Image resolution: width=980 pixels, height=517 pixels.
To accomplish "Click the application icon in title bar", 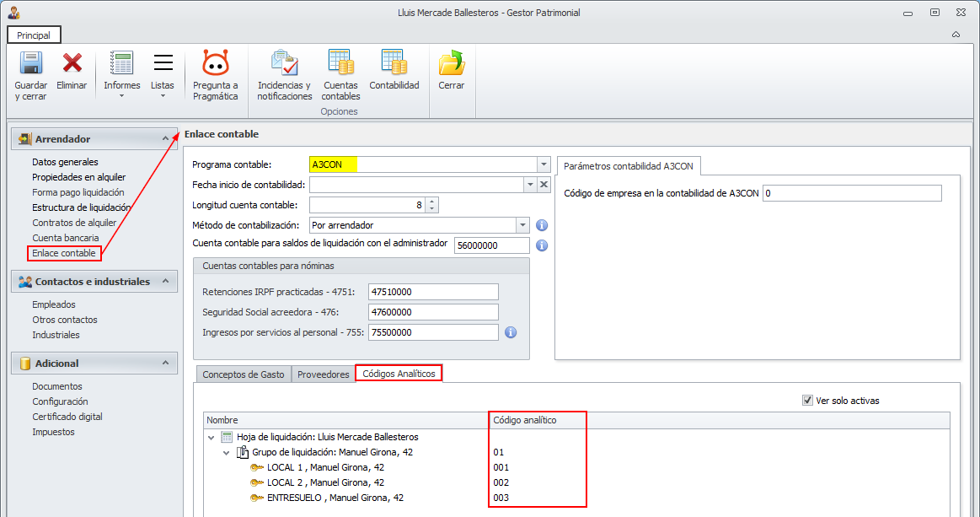I will (x=13, y=12).
